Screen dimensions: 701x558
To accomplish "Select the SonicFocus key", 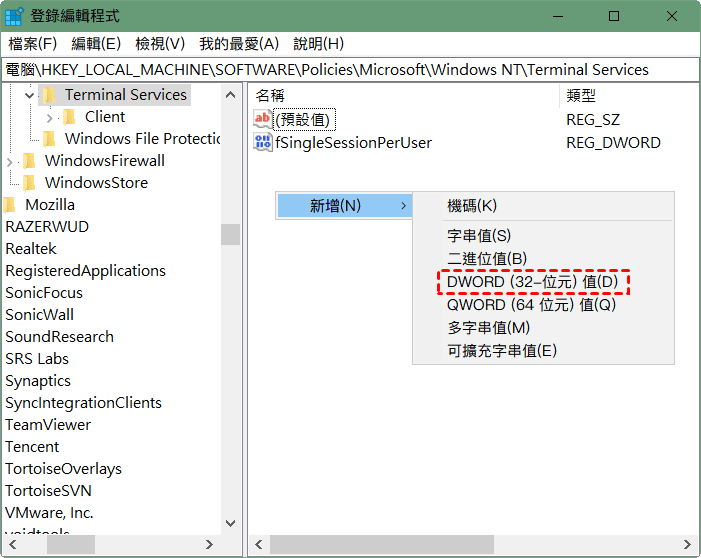I will 44,292.
